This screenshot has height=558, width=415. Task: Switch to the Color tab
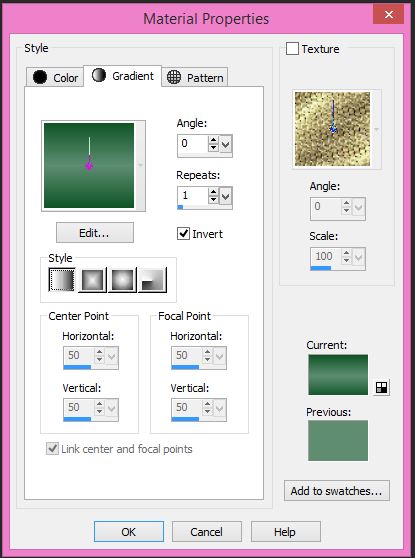(x=55, y=77)
